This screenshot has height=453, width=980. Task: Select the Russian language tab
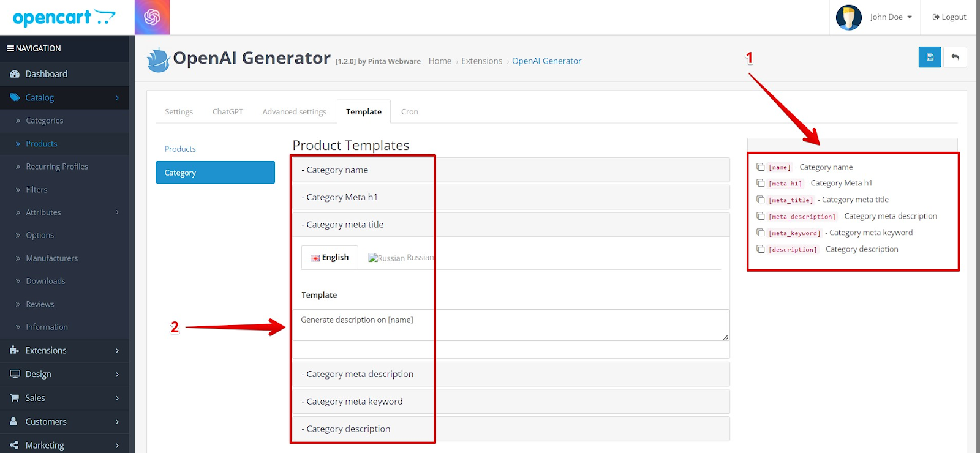pos(401,258)
